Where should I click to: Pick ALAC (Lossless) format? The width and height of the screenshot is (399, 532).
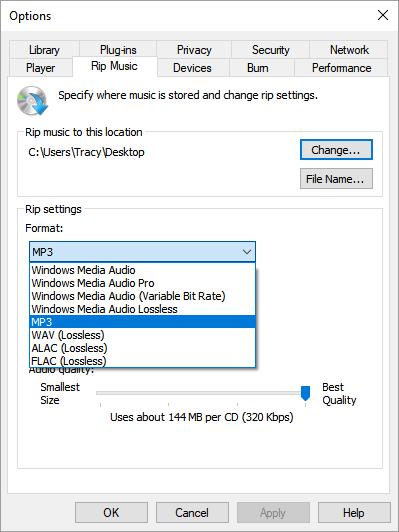(x=142, y=348)
